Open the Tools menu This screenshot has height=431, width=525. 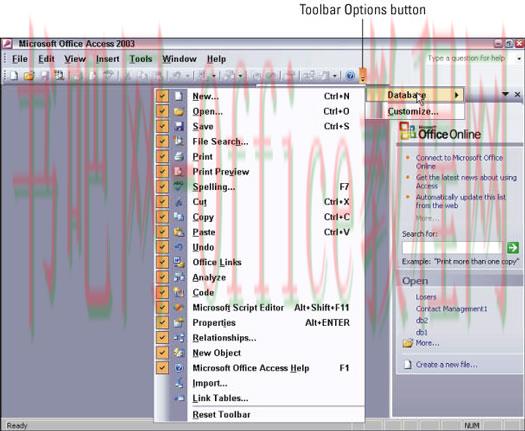(141, 59)
